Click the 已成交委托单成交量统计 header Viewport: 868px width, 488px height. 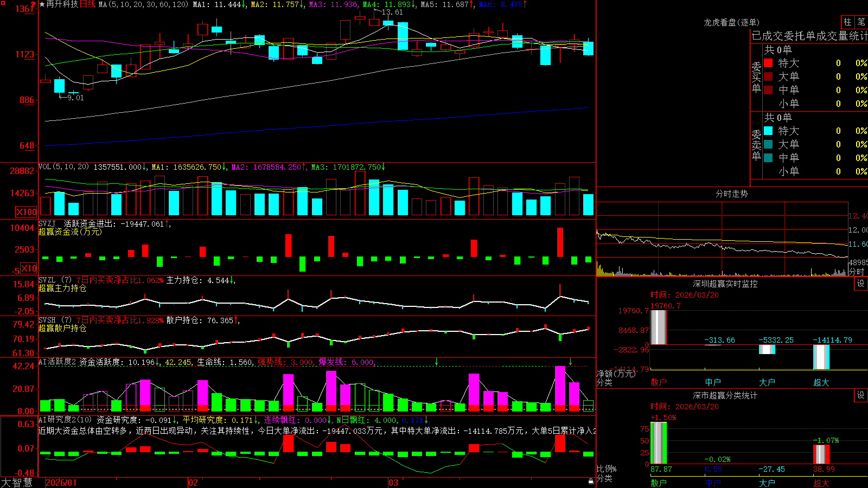point(809,36)
